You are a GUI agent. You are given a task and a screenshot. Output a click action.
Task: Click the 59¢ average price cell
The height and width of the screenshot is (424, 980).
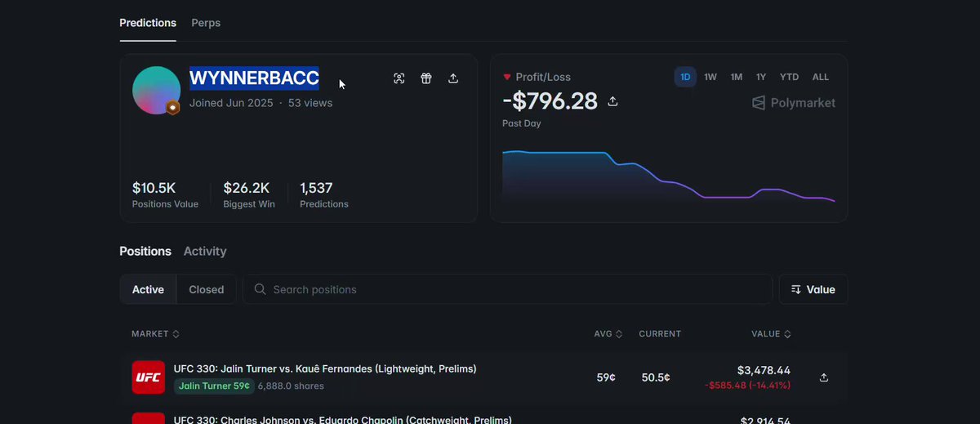point(606,377)
